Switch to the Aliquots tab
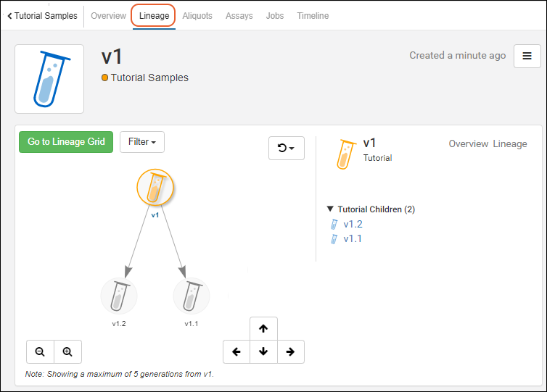This screenshot has height=392, width=547. tap(197, 16)
